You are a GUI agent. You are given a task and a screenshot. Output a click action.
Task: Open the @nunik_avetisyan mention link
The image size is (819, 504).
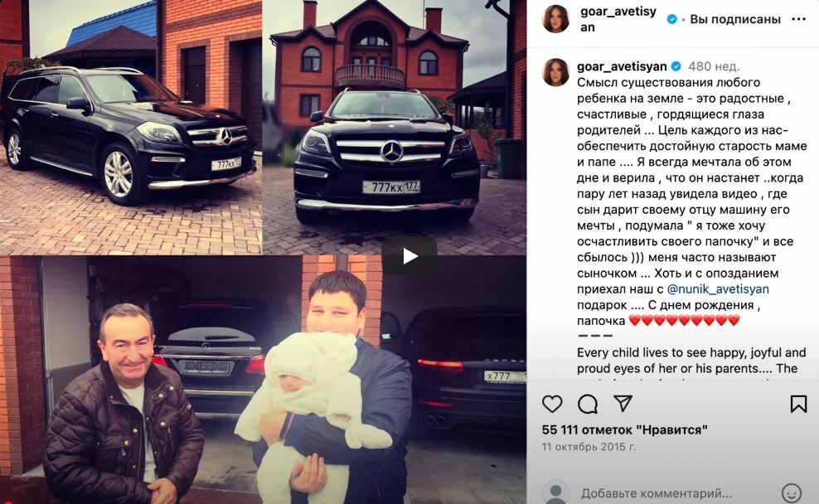pyautogui.click(x=718, y=288)
